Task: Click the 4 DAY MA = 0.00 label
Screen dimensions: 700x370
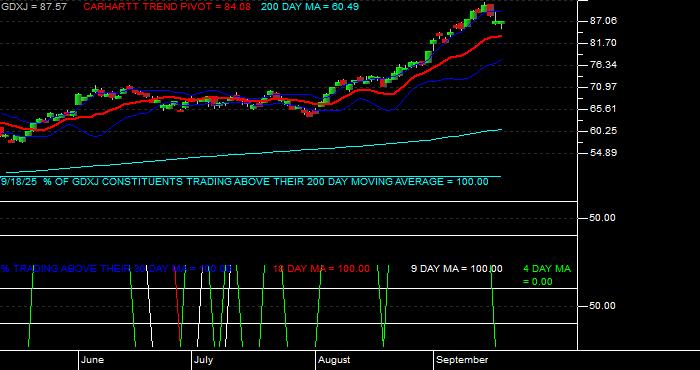Action: click(547, 275)
